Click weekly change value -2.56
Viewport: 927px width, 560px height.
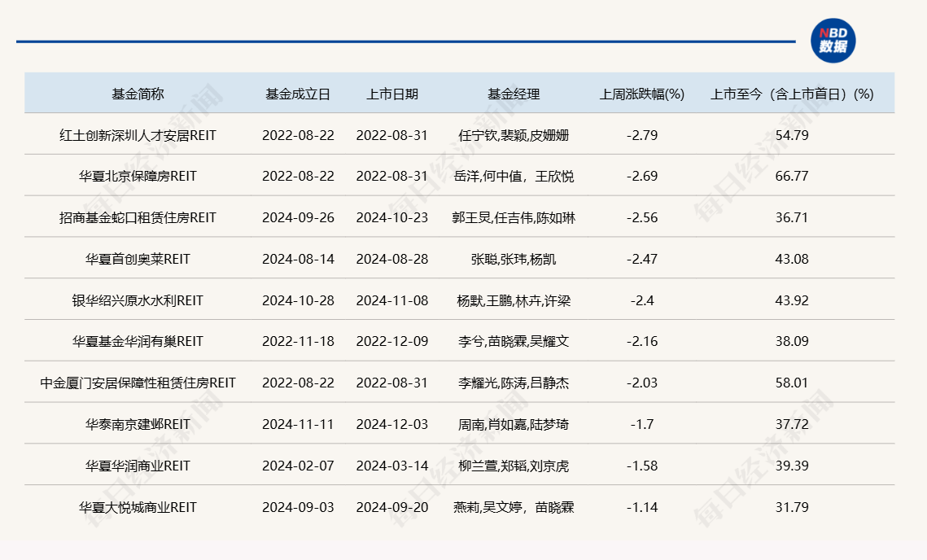[x=642, y=217]
